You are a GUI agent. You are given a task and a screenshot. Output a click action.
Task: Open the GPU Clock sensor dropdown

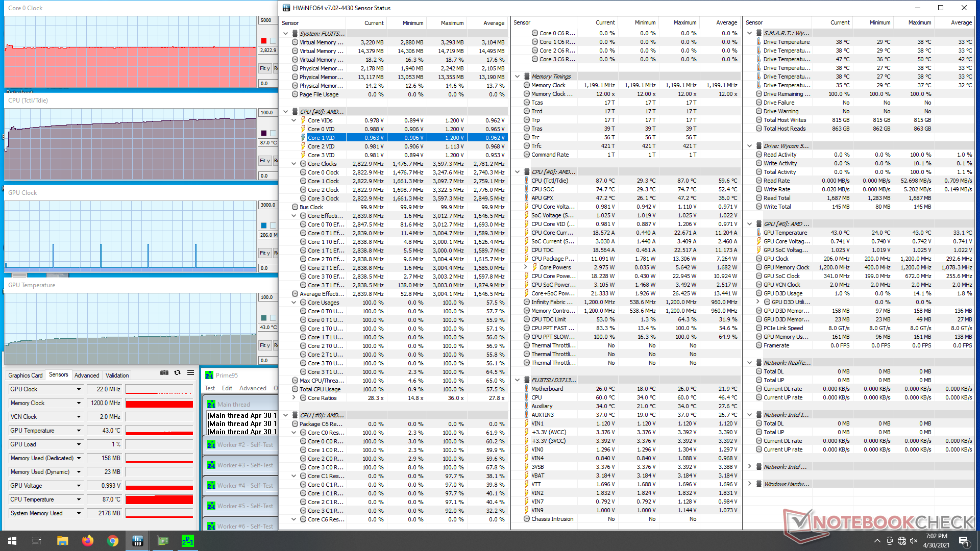(x=79, y=389)
